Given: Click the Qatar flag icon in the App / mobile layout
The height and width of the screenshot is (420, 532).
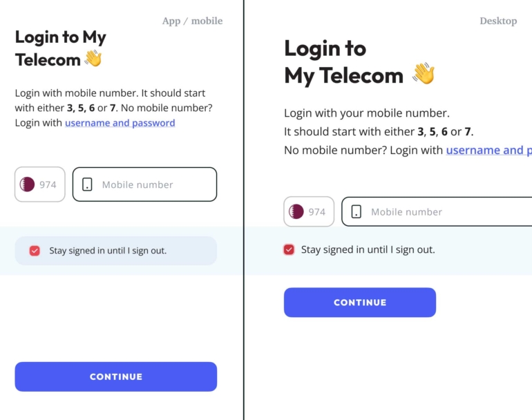Looking at the screenshot, I should [28, 184].
